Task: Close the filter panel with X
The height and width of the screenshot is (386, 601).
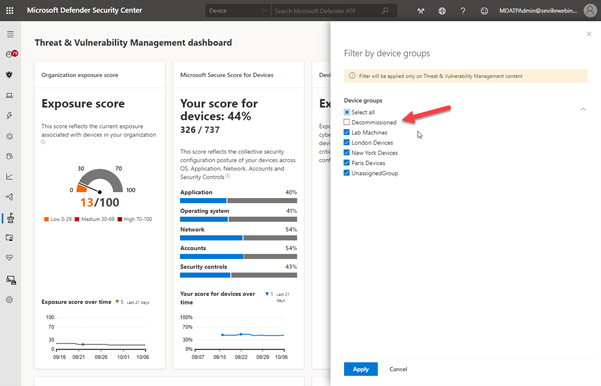Action: coord(589,34)
